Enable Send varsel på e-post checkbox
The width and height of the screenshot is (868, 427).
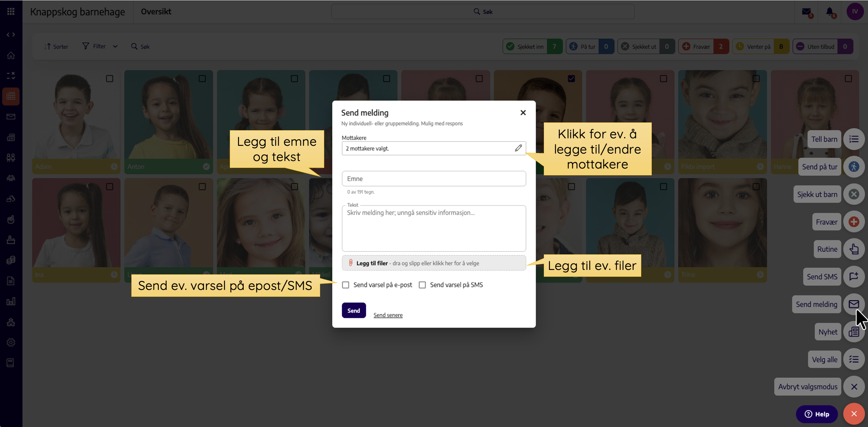346,285
